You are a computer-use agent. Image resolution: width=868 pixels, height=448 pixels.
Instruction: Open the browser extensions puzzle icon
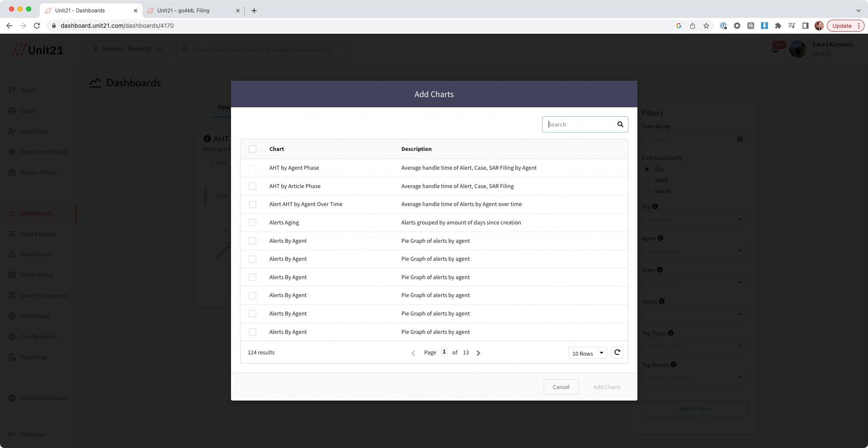click(x=778, y=26)
